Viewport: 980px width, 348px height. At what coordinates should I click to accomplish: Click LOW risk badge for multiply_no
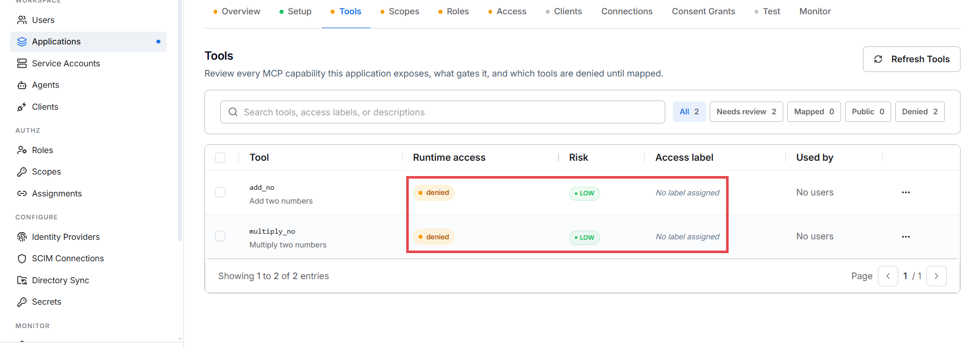tap(585, 237)
